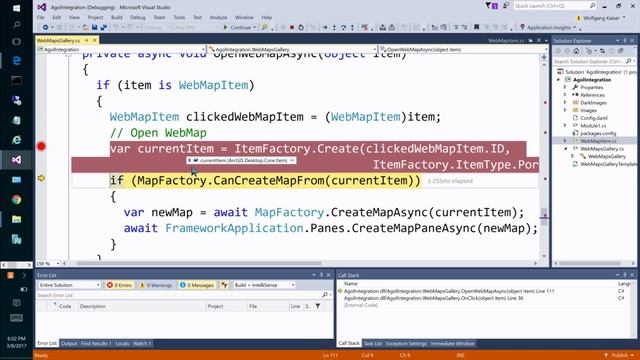Switch to the Exception Settings tab
The image size is (640, 360).
(x=406, y=344)
